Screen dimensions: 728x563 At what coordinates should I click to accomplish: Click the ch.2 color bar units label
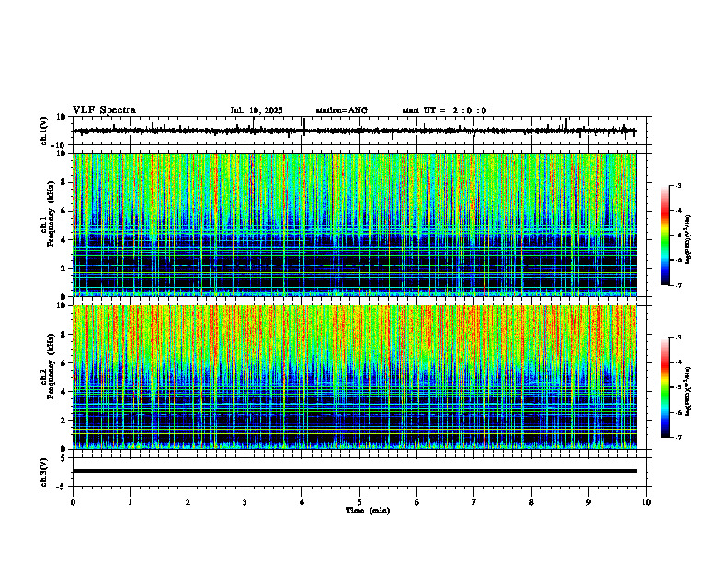[x=688, y=391]
